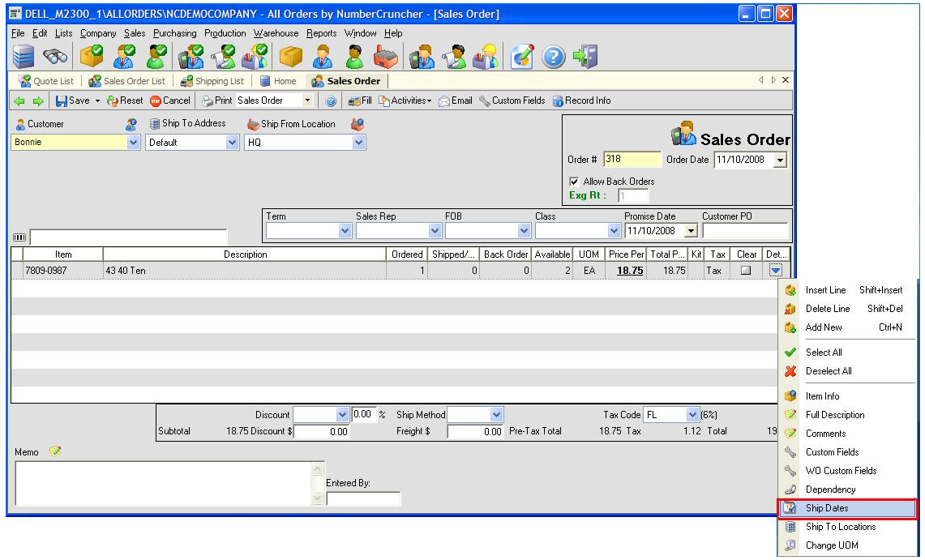
Task: Click the Memo text area
Action: (x=164, y=483)
